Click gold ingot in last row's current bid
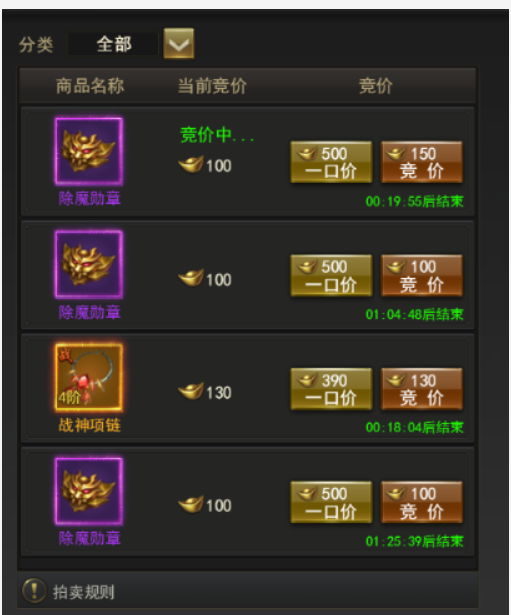511x615 pixels. click(191, 504)
